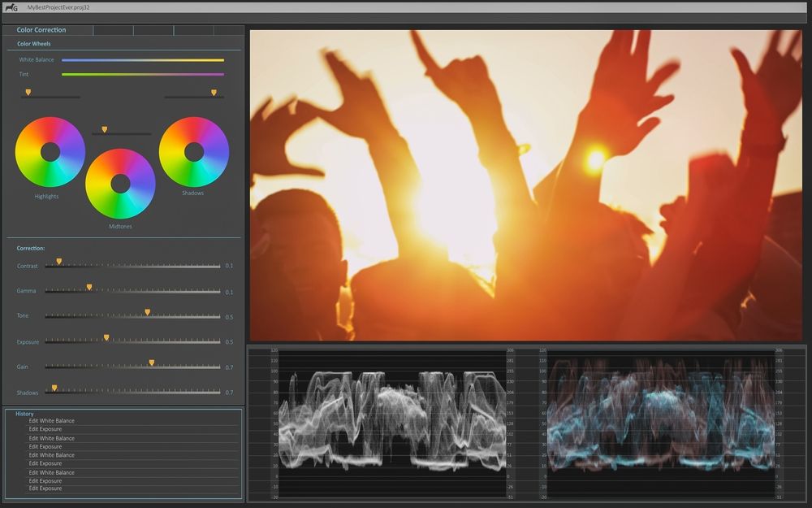Select the Highlights color wheel
Screen dimensions: 812x508
[50, 151]
